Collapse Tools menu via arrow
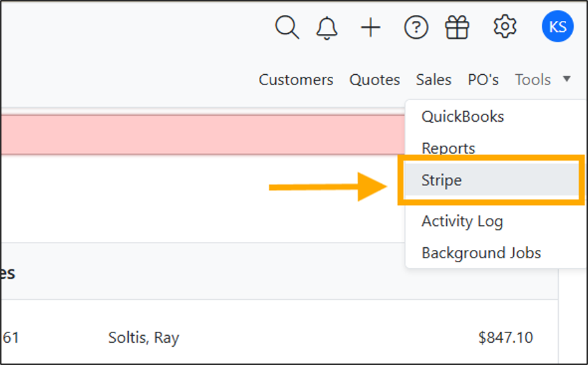This screenshot has width=588, height=365. click(x=567, y=79)
